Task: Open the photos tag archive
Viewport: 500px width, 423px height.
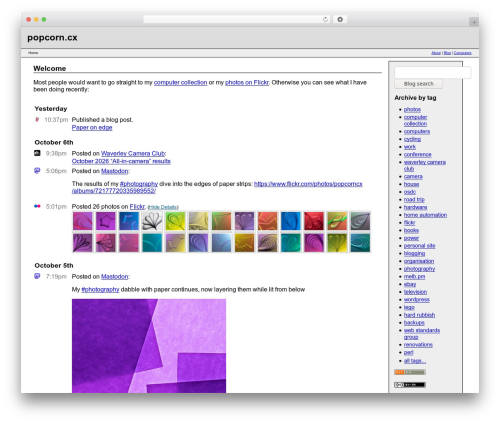Action: 412,109
